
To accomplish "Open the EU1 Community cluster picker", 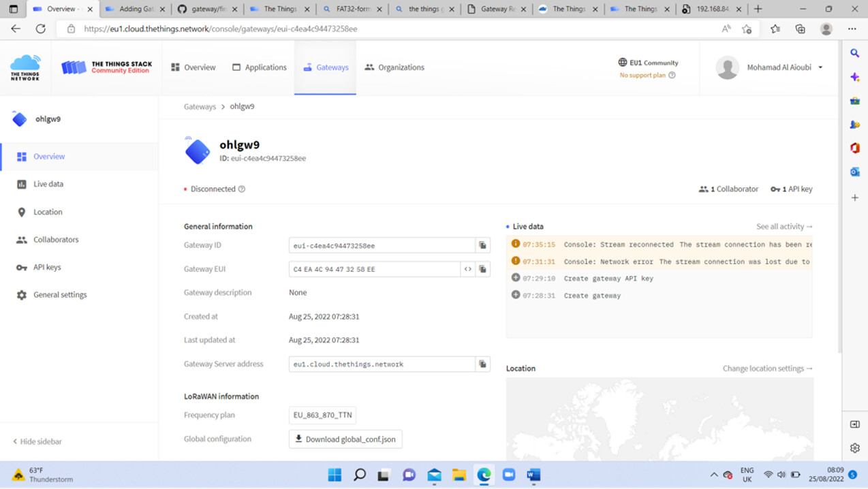I will point(648,63).
